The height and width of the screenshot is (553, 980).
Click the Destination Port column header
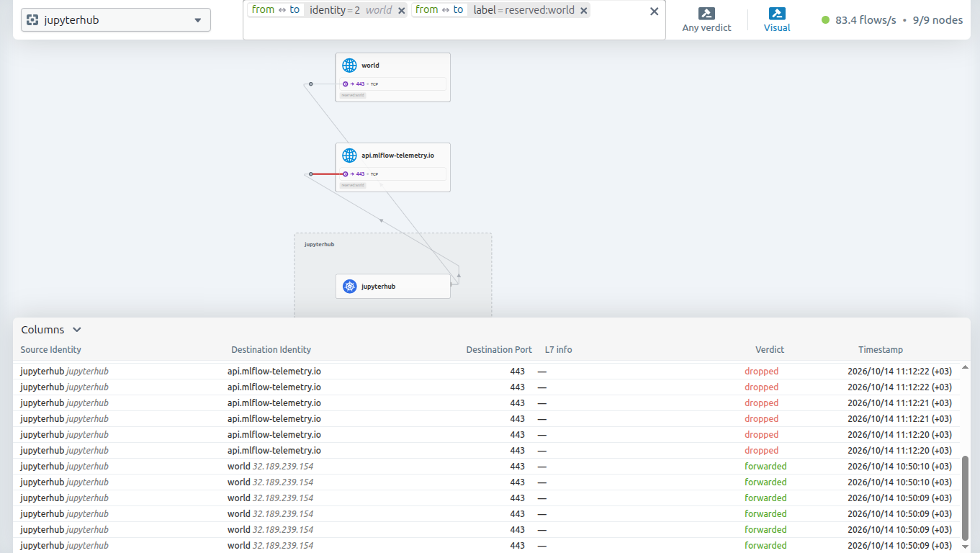point(499,350)
